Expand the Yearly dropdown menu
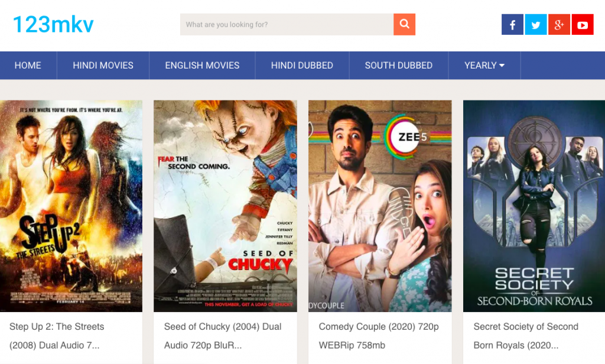Image resolution: width=605 pixels, height=364 pixels. point(484,66)
